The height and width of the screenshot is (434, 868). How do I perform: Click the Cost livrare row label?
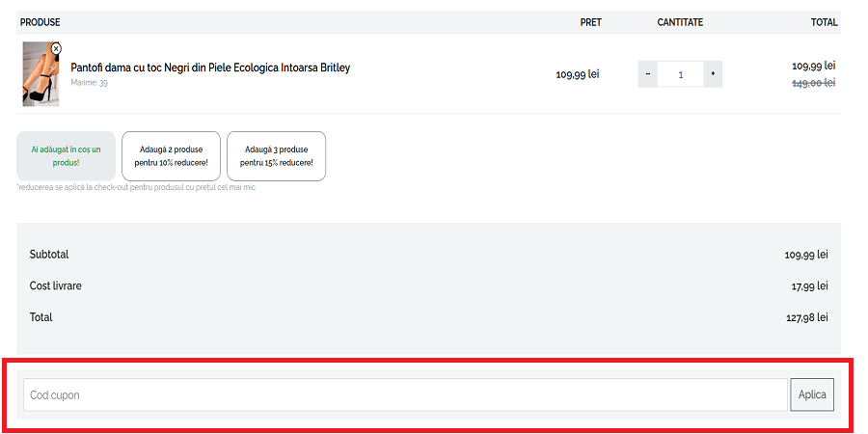(x=56, y=286)
